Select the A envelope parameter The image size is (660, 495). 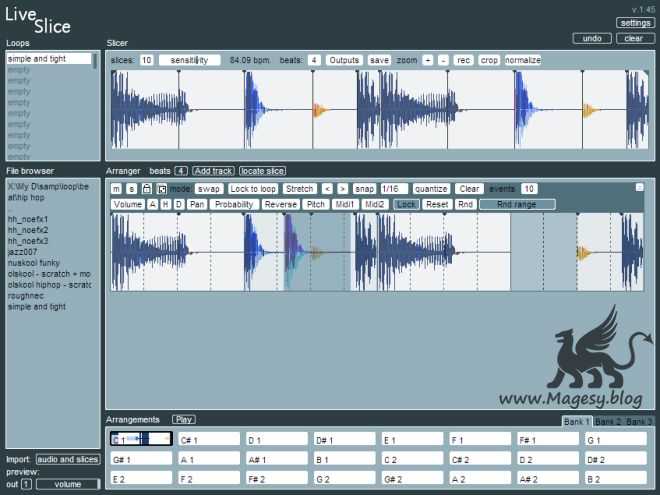pos(153,205)
